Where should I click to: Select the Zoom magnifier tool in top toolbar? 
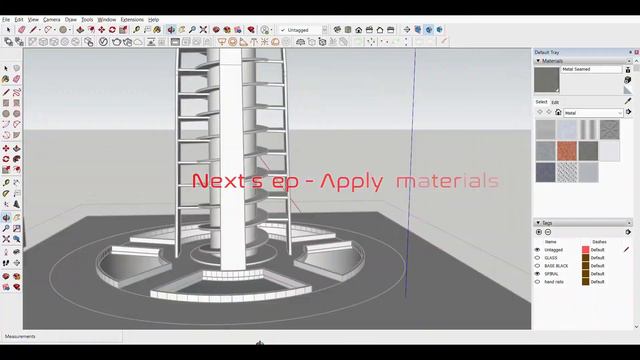(x=192, y=30)
